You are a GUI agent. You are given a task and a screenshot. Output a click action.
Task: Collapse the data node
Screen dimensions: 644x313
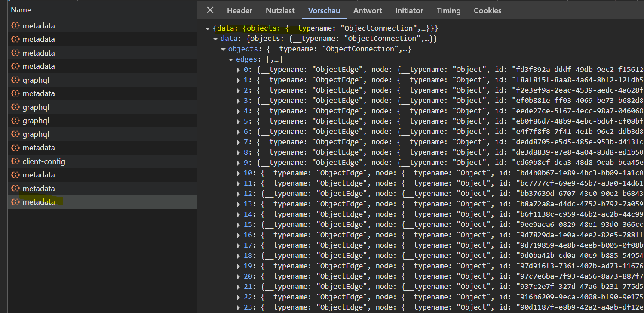pos(215,39)
